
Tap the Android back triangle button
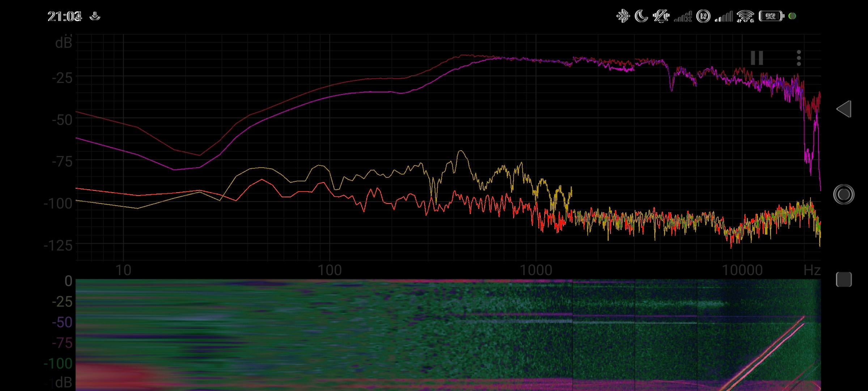(x=844, y=109)
